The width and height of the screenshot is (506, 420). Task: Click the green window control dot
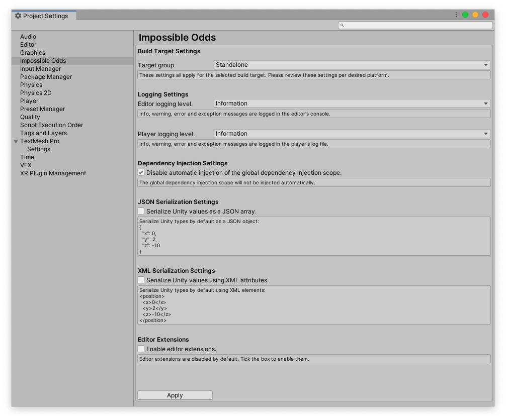click(x=465, y=15)
